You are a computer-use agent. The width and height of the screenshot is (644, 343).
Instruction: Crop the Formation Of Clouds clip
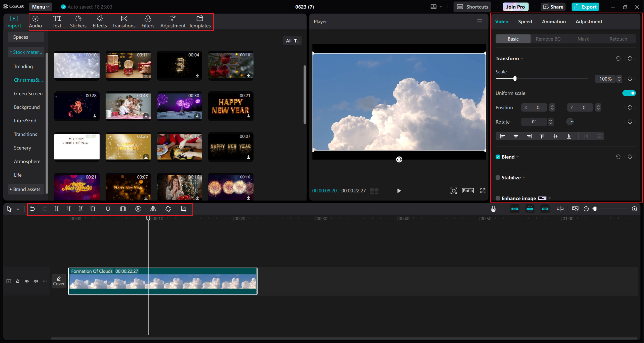(x=183, y=209)
